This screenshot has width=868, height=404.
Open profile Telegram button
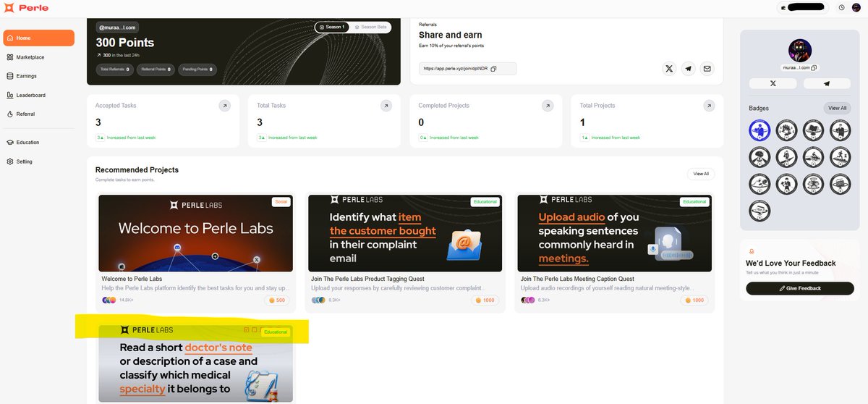click(x=827, y=83)
